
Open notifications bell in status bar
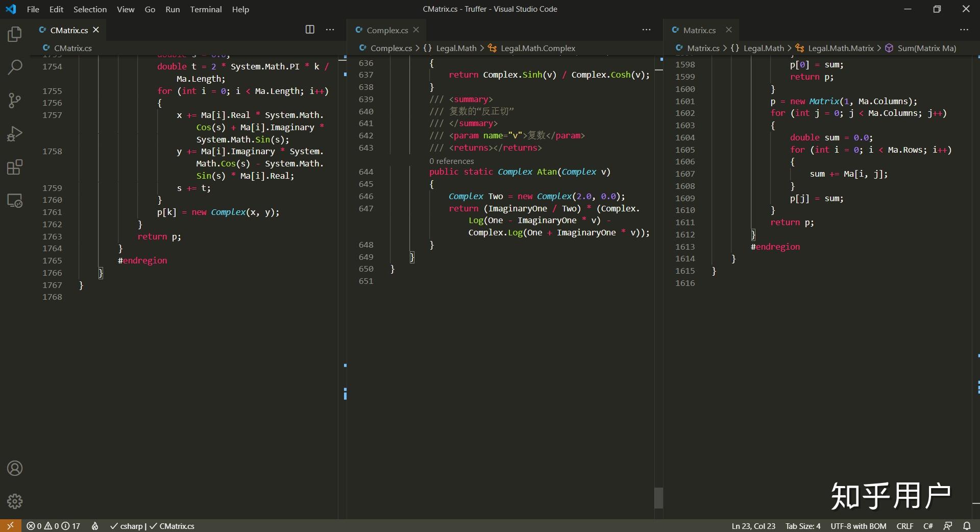(967, 526)
